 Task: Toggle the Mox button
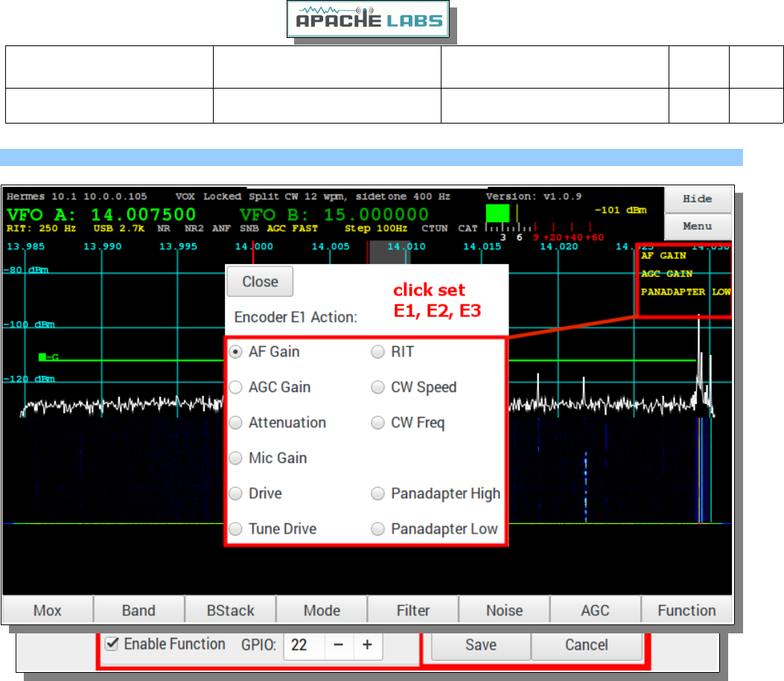pyautogui.click(x=48, y=610)
